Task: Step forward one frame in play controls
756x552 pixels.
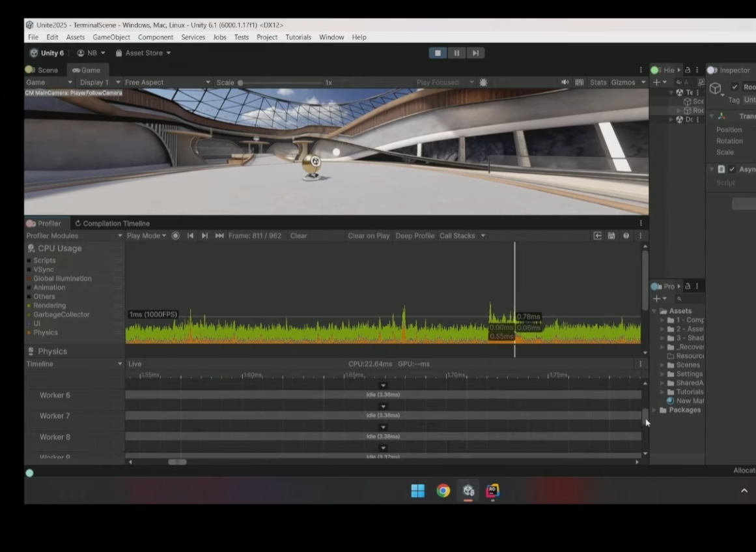Action: point(475,53)
